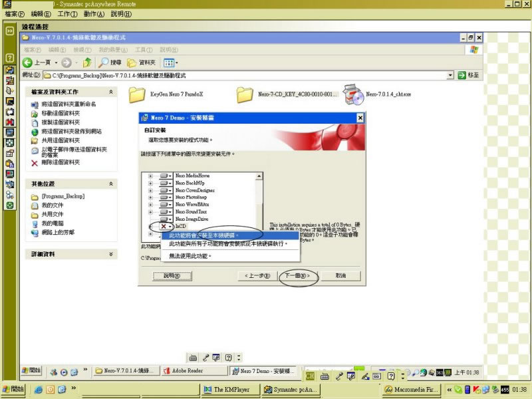Image resolution: width=532 pixels, height=399 pixels.
Task: Expand the Nero CoverDesigner tree node
Action: tap(150, 190)
